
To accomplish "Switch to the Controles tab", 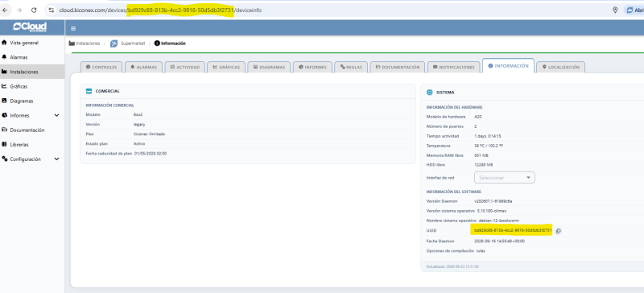I will [101, 67].
